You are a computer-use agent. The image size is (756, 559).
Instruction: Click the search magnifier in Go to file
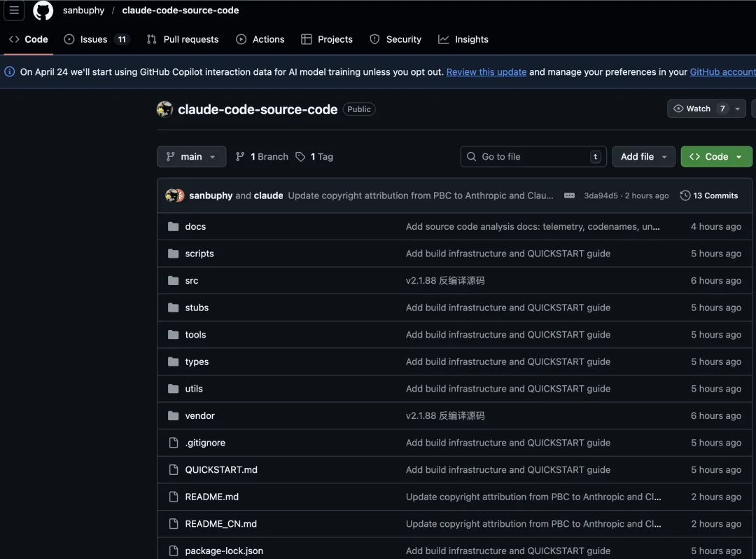click(x=472, y=157)
